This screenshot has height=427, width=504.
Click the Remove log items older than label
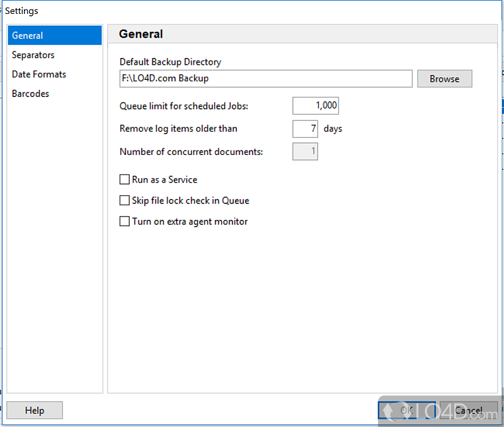point(178,128)
